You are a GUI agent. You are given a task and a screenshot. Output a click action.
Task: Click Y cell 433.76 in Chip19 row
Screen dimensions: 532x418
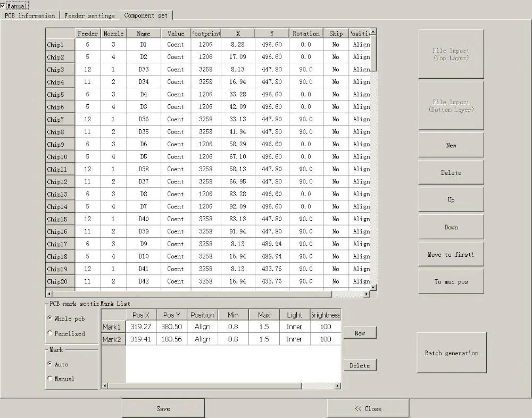272,269
